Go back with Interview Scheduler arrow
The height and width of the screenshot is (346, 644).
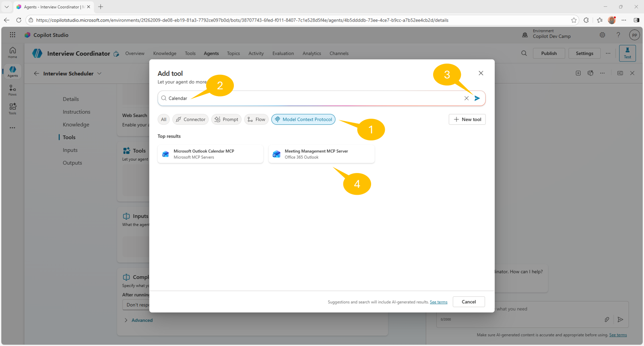click(x=37, y=74)
